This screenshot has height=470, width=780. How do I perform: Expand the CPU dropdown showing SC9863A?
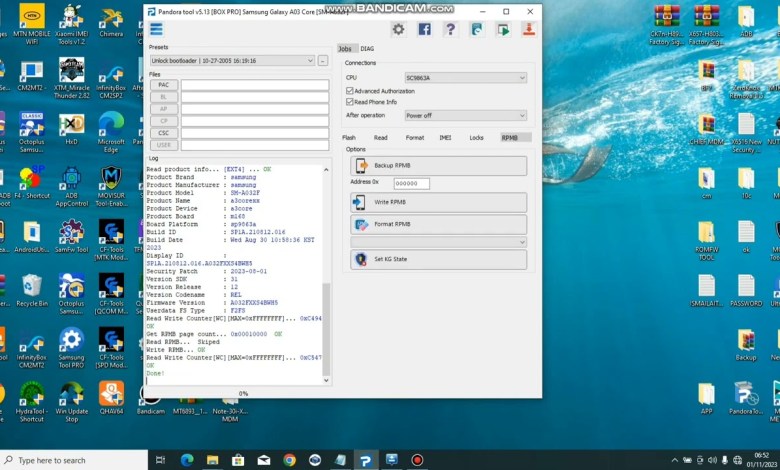pyautogui.click(x=465, y=77)
